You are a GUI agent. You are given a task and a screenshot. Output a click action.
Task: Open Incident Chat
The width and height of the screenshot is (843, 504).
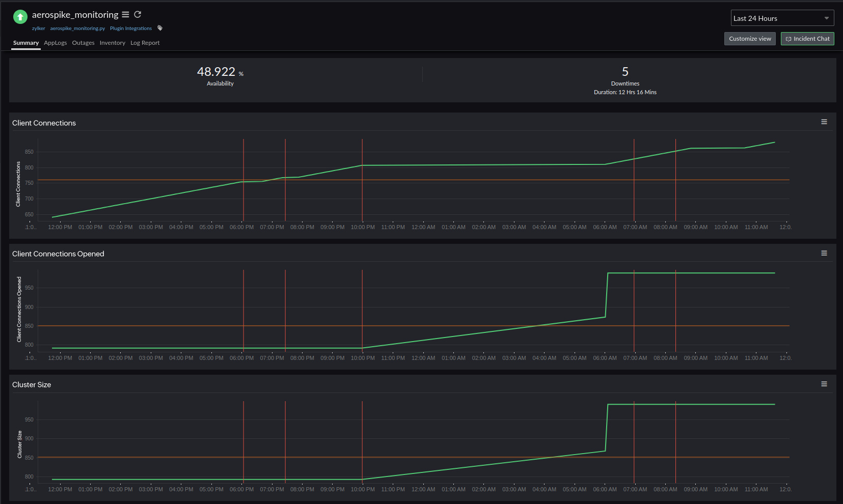tap(807, 39)
